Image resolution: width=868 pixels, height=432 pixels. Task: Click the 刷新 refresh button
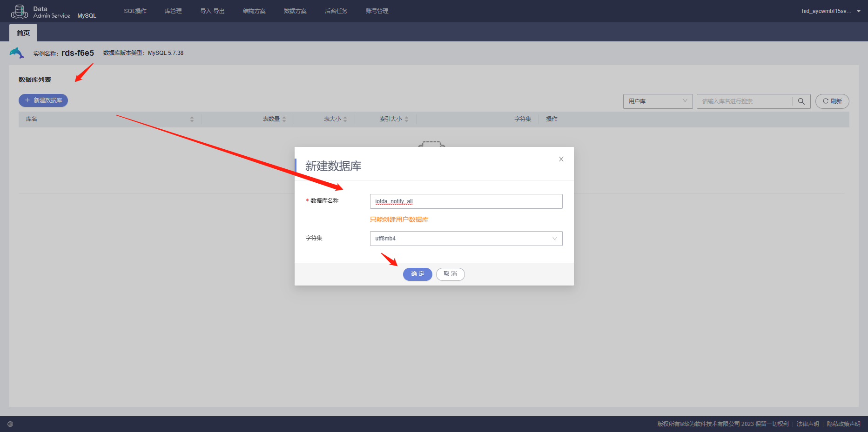832,101
